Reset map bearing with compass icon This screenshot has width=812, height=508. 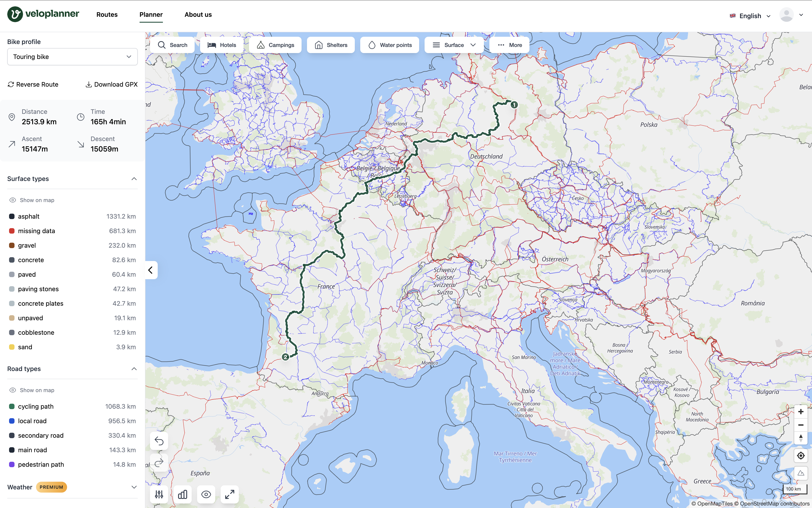click(801, 438)
